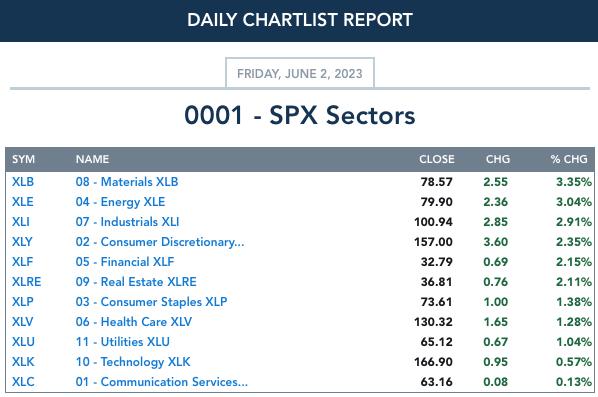Open 09 - Real Estate XLRE chart
Image resolution: width=598 pixels, height=397 pixels.
click(136, 282)
